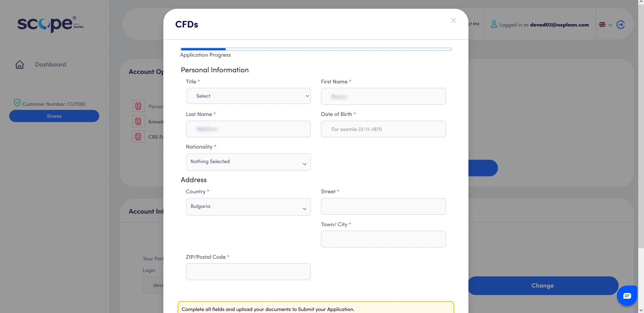The width and height of the screenshot is (644, 313).
Task: Expand the language chevron beside the flag
Action: pos(610,25)
